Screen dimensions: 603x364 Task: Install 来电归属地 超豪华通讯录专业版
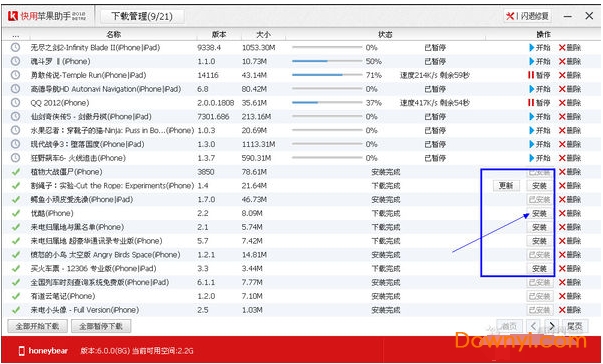click(x=539, y=241)
